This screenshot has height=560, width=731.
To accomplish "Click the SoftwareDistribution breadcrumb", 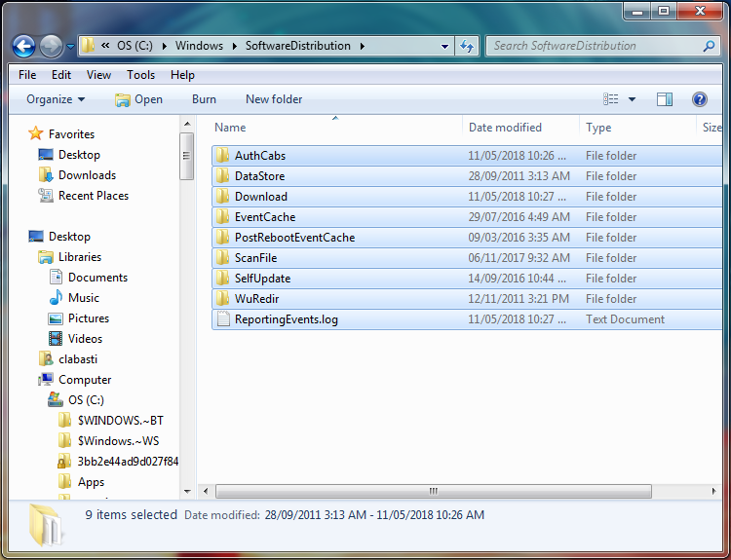I will click(298, 46).
